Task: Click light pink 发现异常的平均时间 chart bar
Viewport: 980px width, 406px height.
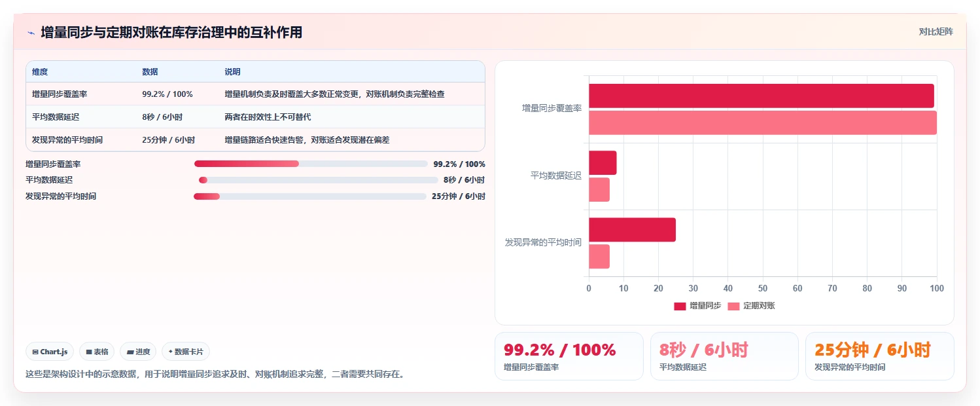Action: point(599,257)
